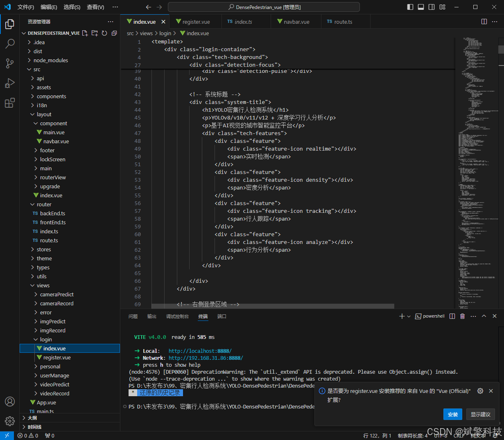Click the command center search box
Screen dimensions: 504x440
point(264,7)
